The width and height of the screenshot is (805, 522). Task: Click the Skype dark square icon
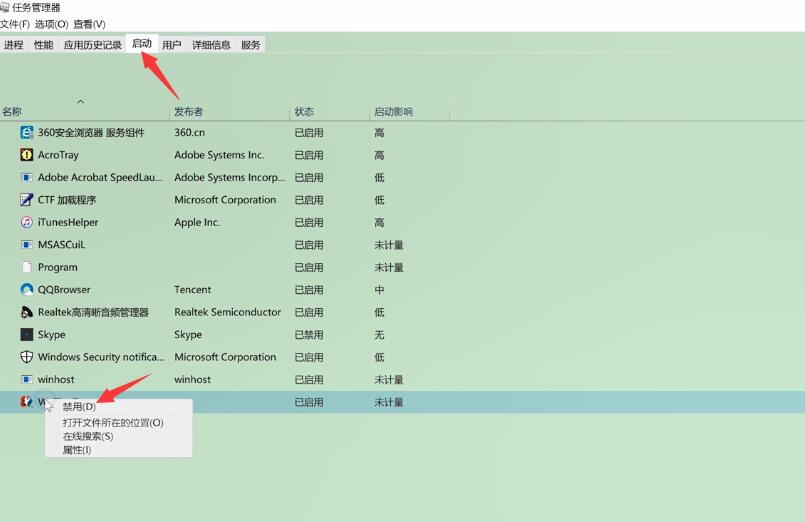(x=27, y=335)
